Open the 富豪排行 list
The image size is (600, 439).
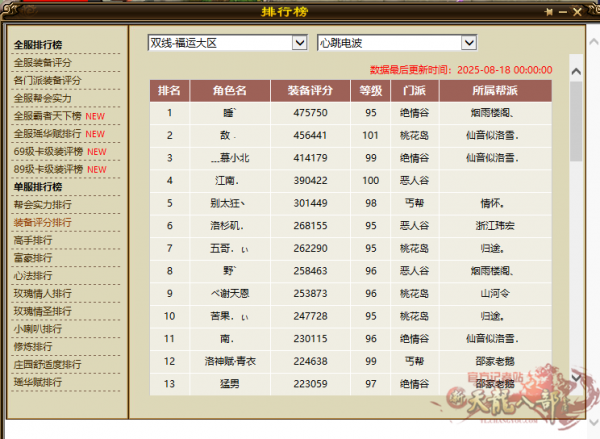click(x=33, y=258)
